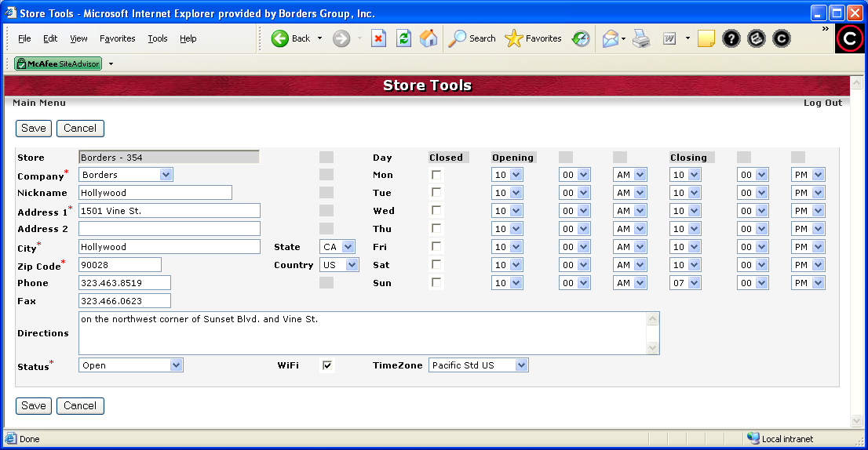Mark Sunday as closed
Image resolution: width=868 pixels, height=450 pixels.
436,282
